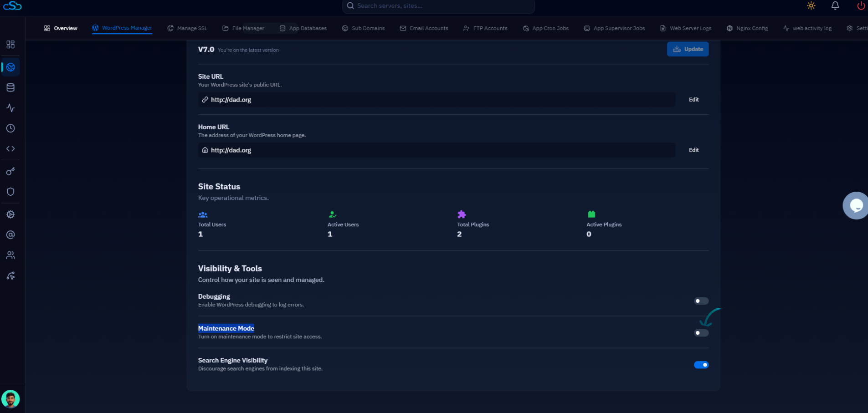Click the highlighted Maintenance Mode label
Viewport: 868px width, 413px height.
click(226, 328)
